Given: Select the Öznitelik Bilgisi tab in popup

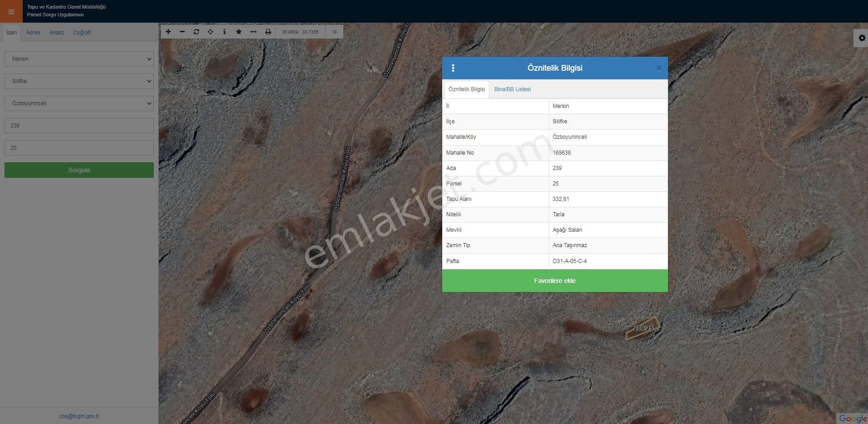Looking at the screenshot, I should point(467,89).
